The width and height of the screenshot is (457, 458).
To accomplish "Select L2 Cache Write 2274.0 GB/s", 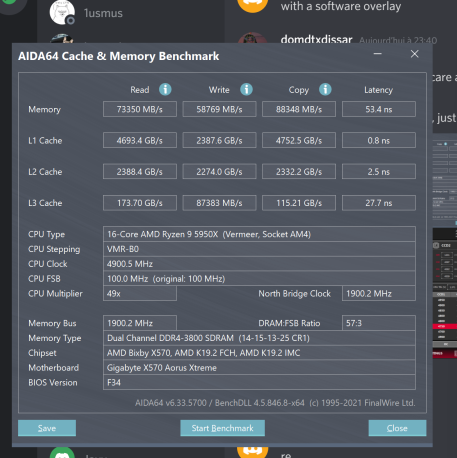I will click(219, 172).
